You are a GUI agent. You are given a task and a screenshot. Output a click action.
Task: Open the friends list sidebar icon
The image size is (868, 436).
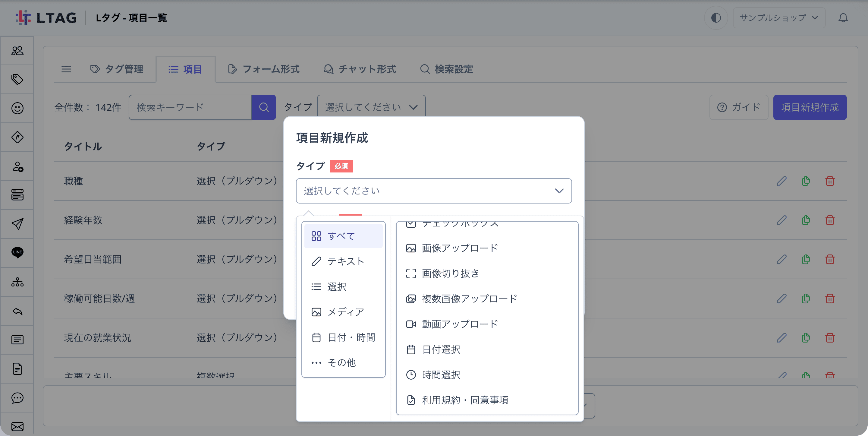coord(17,51)
